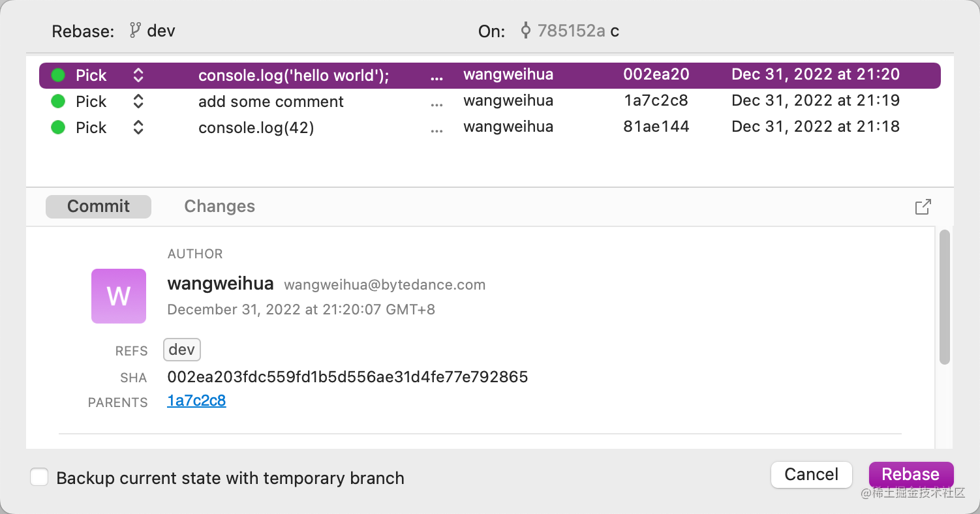The width and height of the screenshot is (980, 514).
Task: Open Pick action stepper for console.log('hello world') commit
Action: (x=138, y=75)
